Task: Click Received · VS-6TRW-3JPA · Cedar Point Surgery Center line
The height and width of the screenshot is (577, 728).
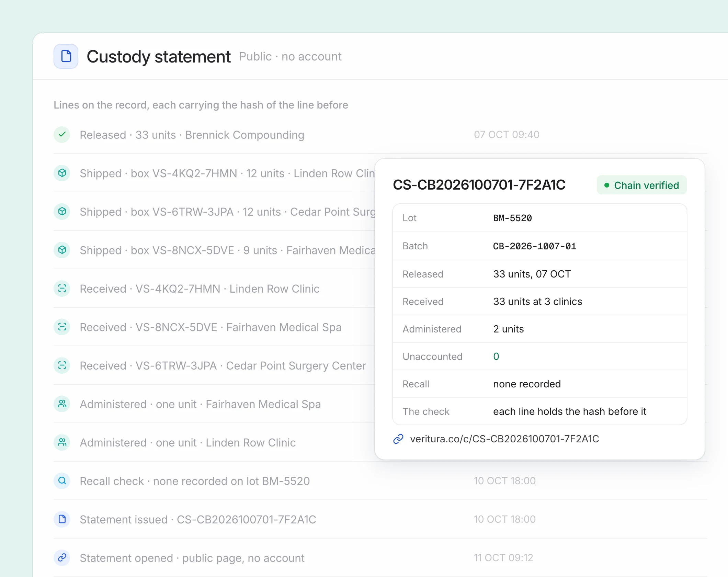Action: [x=223, y=366]
